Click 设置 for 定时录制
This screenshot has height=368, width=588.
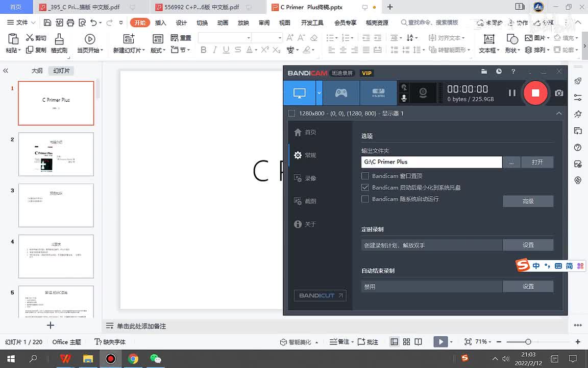[528, 245]
